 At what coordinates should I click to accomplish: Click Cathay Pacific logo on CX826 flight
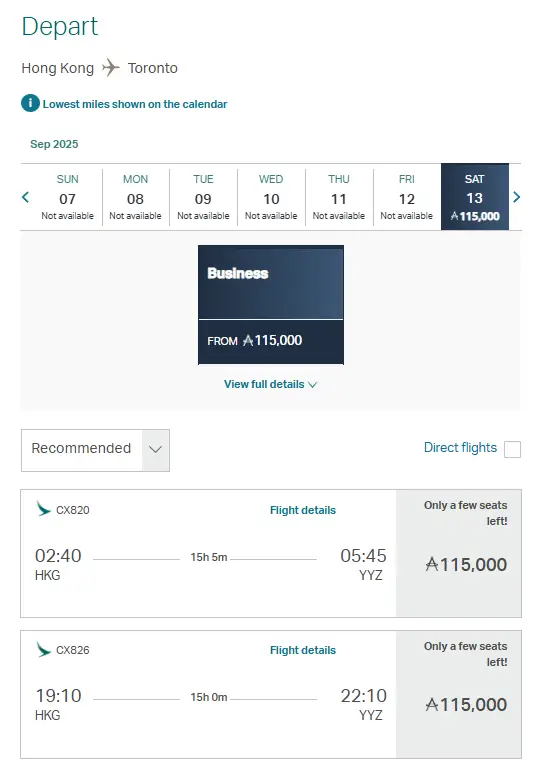pos(44,649)
